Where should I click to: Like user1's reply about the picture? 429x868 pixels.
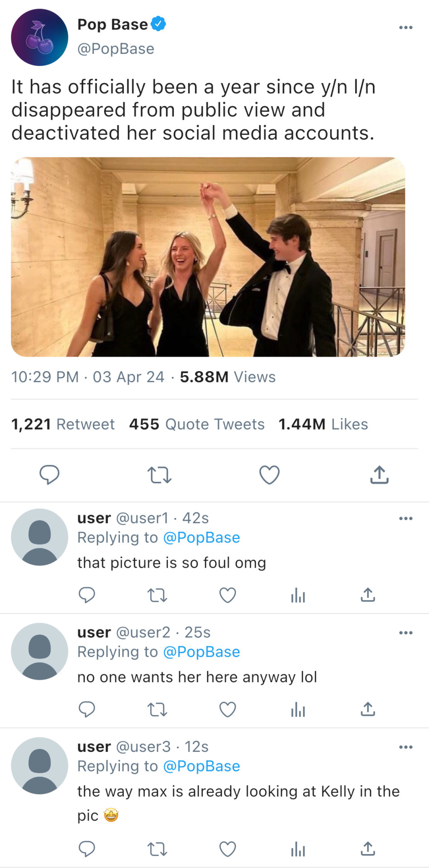coord(228,595)
